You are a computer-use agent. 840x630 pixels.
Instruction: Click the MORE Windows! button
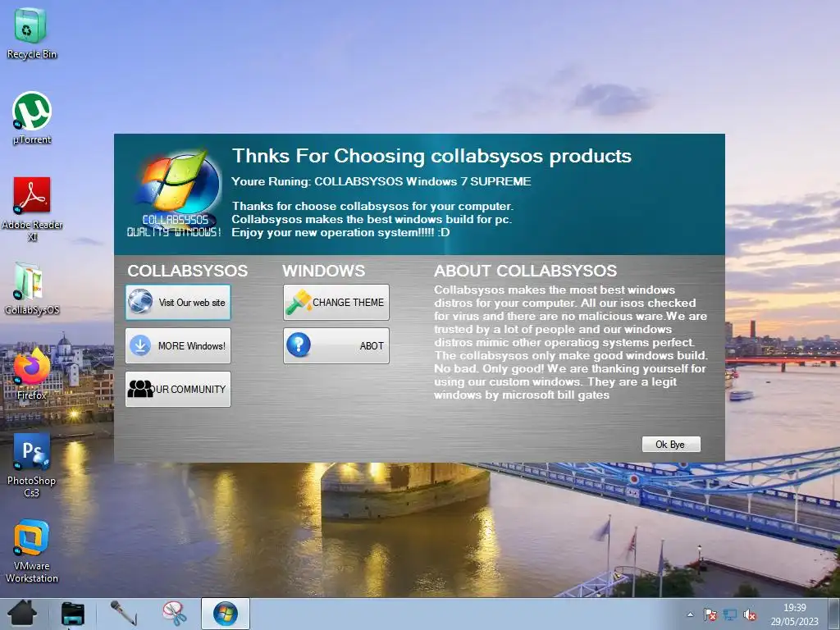coord(178,346)
